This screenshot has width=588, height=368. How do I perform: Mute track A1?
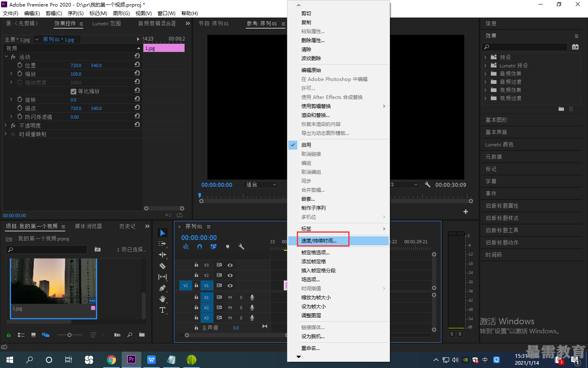(230, 297)
